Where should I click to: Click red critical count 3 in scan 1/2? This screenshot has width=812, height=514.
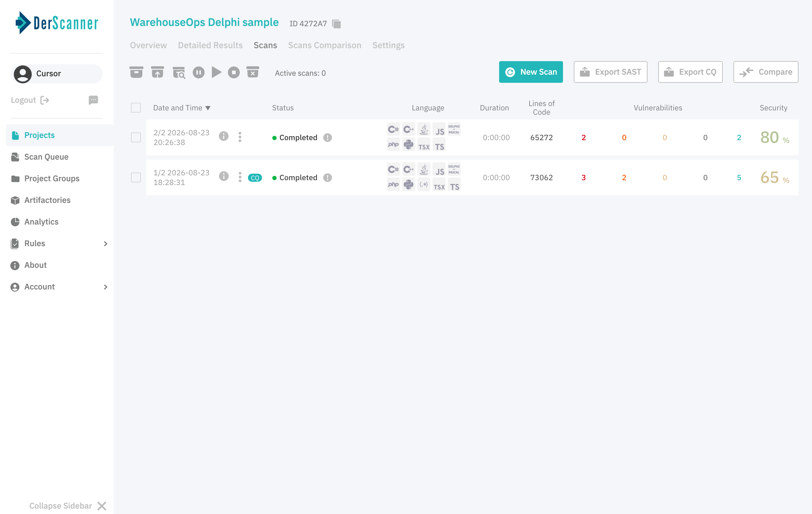(583, 178)
